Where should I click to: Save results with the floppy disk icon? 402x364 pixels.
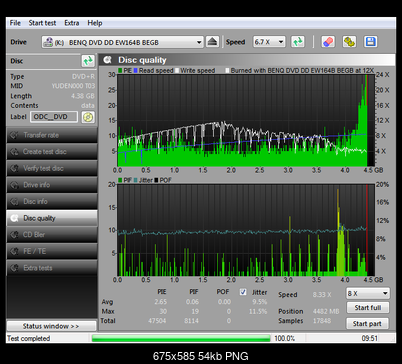[x=371, y=42]
